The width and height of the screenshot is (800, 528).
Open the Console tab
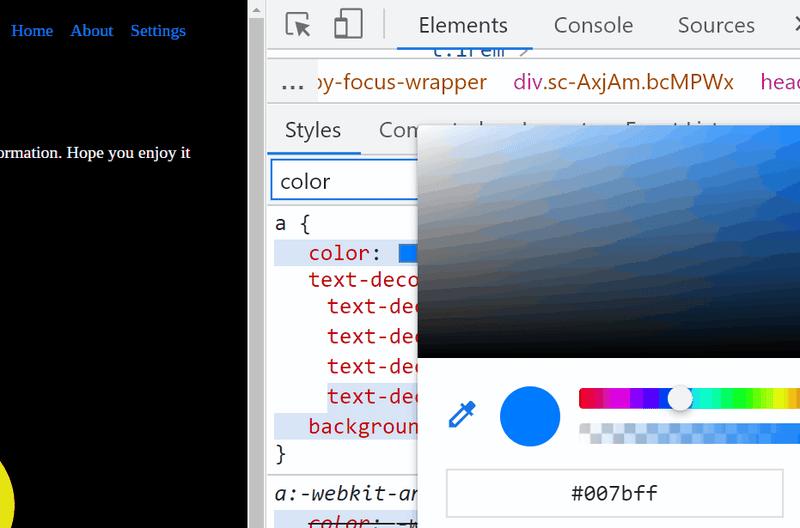tap(593, 25)
